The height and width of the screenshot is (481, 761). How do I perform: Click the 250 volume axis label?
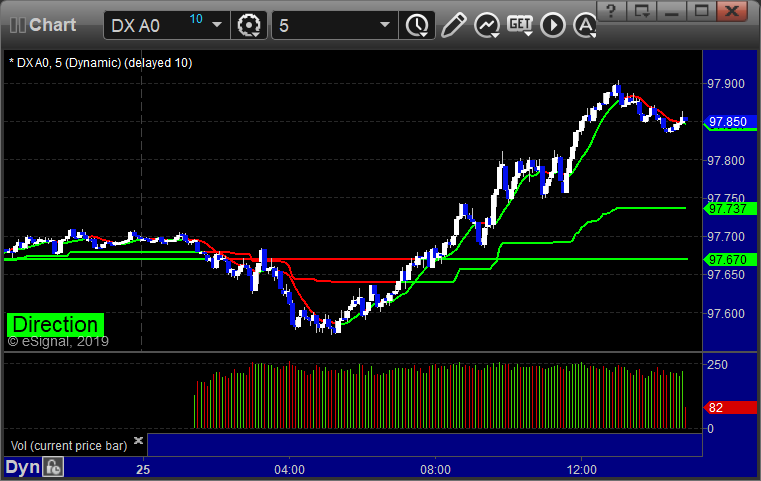click(x=717, y=365)
